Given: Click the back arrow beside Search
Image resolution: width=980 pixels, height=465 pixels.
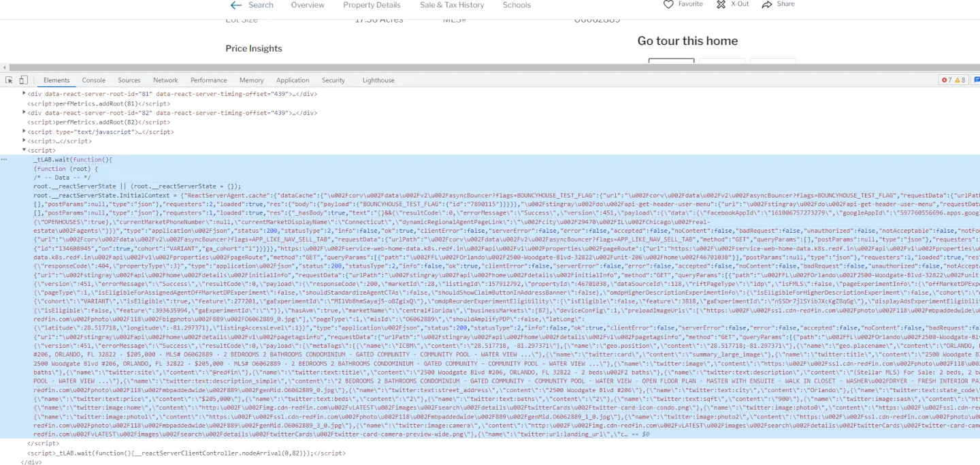Looking at the screenshot, I should [x=236, y=5].
